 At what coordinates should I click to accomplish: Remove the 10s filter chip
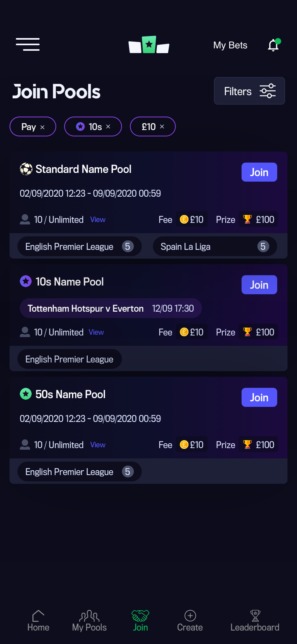coord(108,126)
